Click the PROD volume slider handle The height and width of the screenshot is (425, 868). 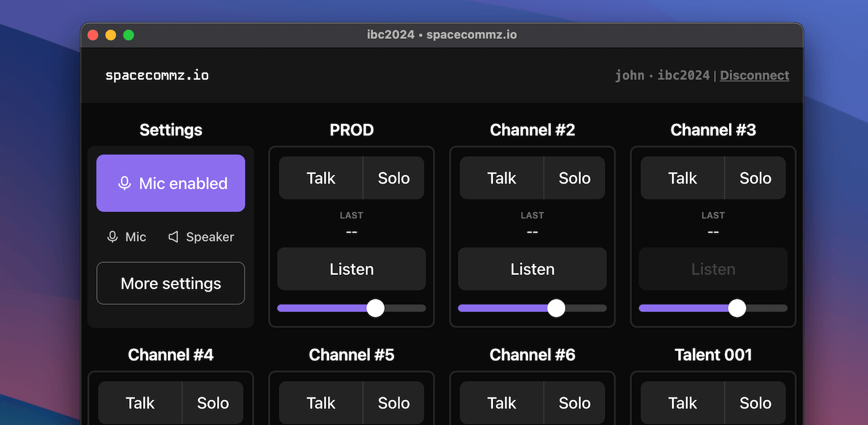pyautogui.click(x=375, y=308)
